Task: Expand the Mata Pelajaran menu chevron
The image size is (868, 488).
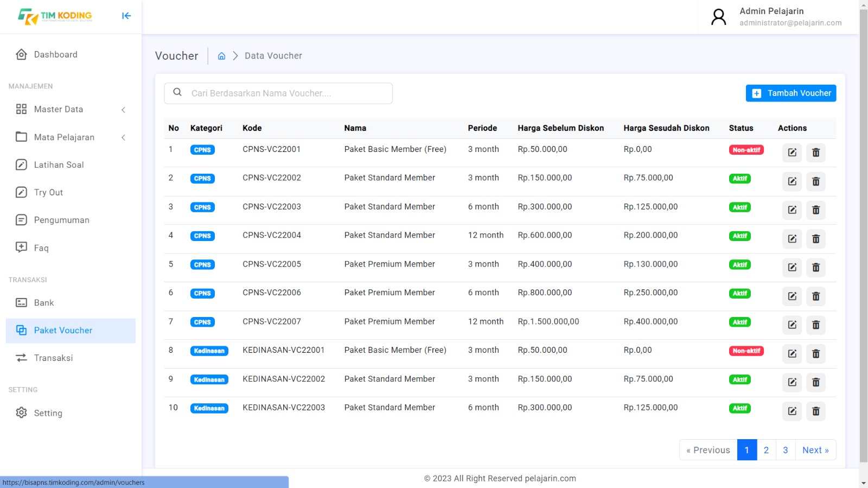Action: click(124, 137)
